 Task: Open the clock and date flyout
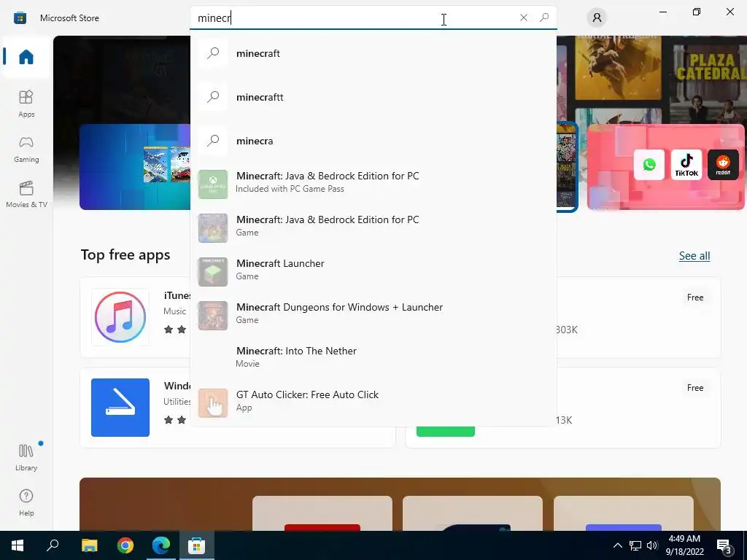click(x=684, y=545)
